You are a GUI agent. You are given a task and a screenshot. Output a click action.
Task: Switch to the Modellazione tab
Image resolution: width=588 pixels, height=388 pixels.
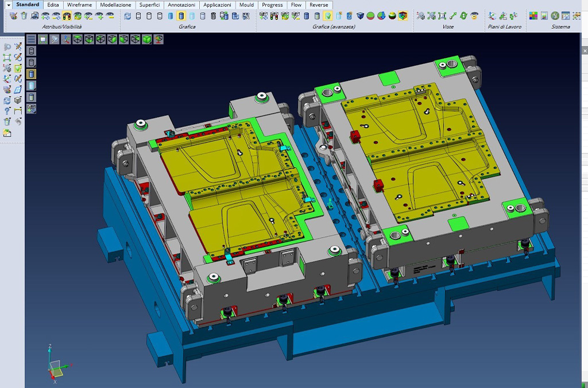[115, 5]
